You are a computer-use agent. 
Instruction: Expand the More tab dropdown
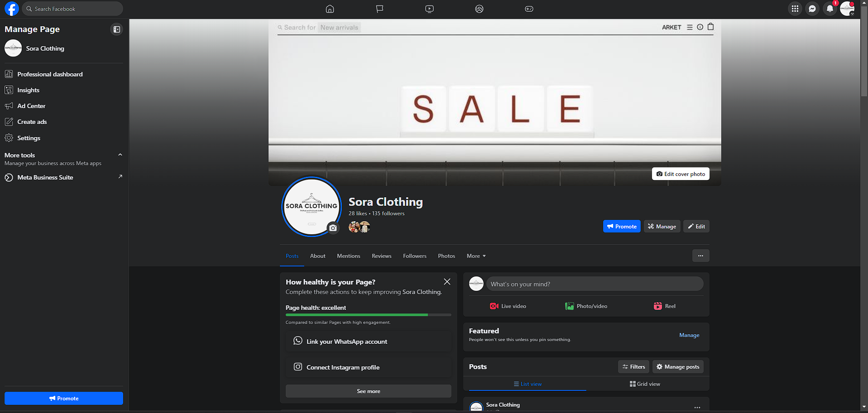(476, 256)
